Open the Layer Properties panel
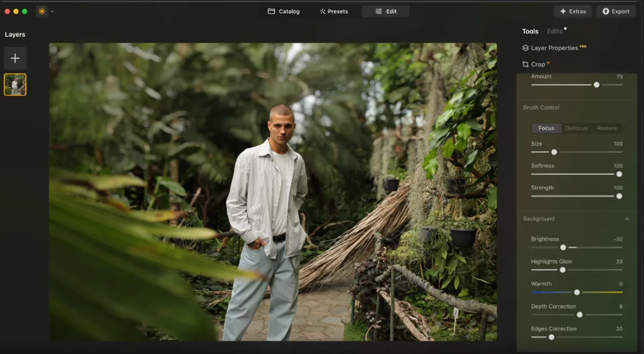 coord(554,48)
